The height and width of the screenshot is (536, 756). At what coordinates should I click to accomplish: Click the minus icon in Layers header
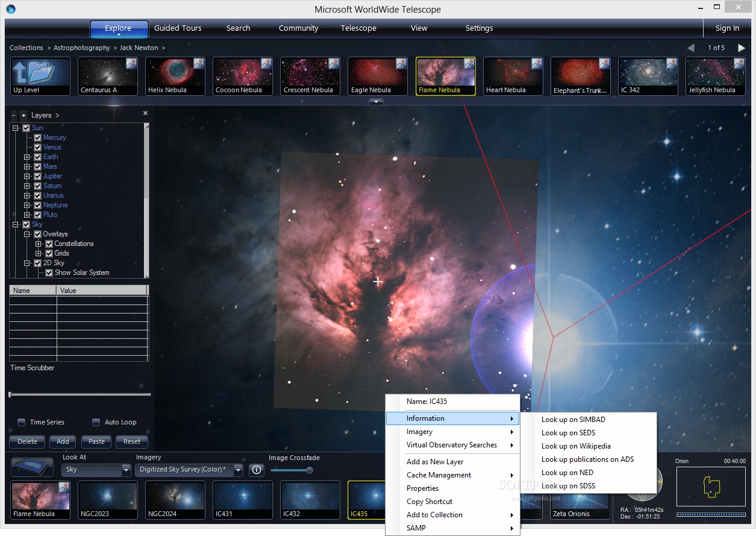pos(14,115)
